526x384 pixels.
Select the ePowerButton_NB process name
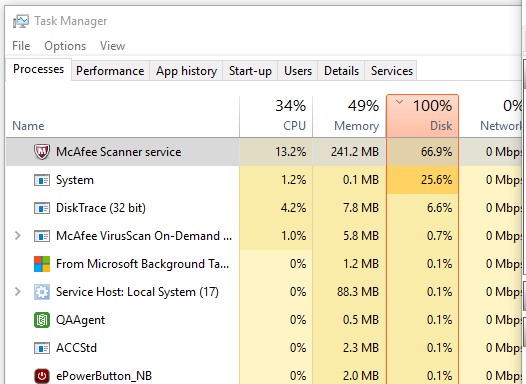[x=104, y=376]
